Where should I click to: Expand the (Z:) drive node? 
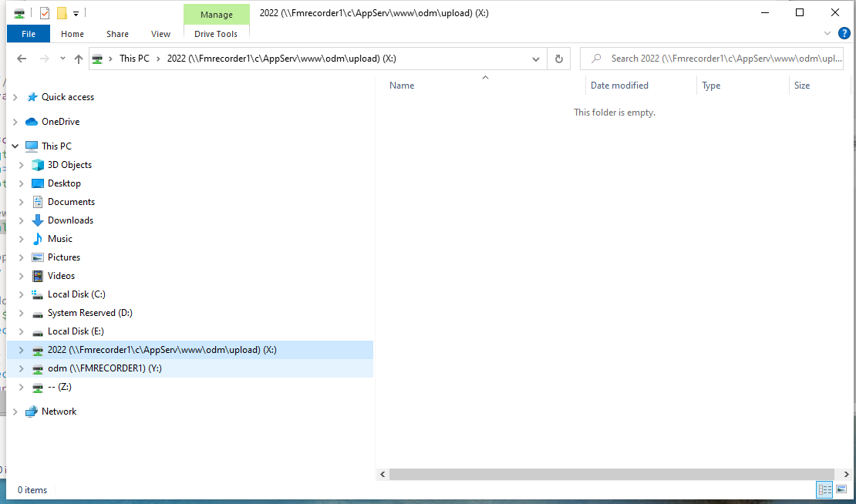[22, 388]
